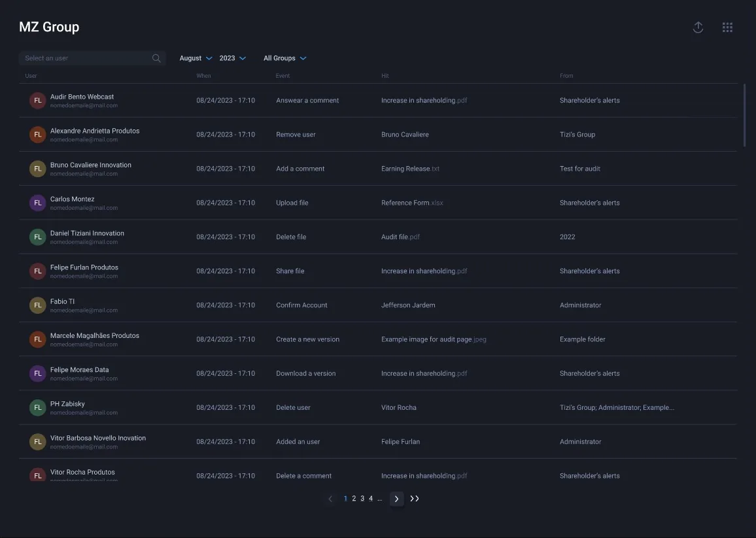The height and width of the screenshot is (538, 756).
Task: Click 'Earning Release.txt' hit
Action: [x=410, y=169]
